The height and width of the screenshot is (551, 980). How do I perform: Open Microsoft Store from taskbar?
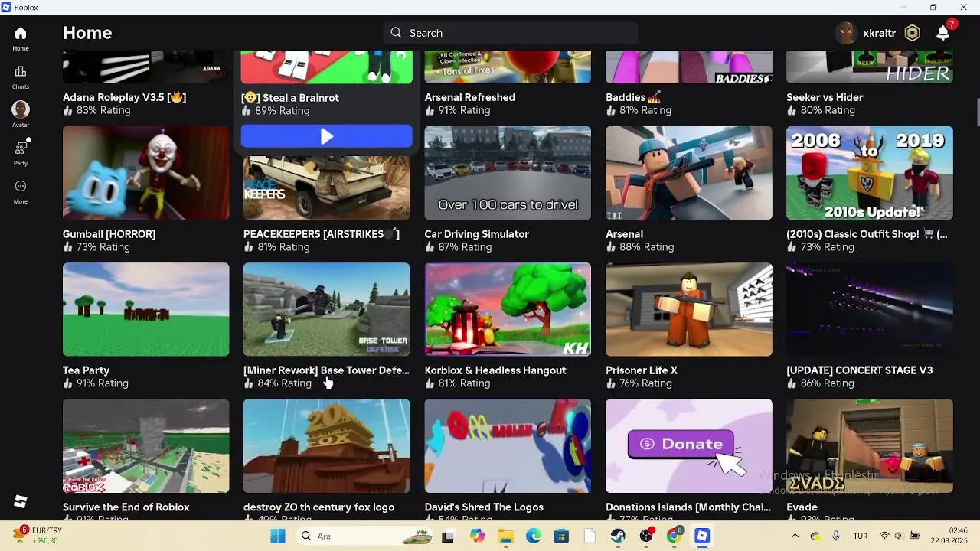561,536
